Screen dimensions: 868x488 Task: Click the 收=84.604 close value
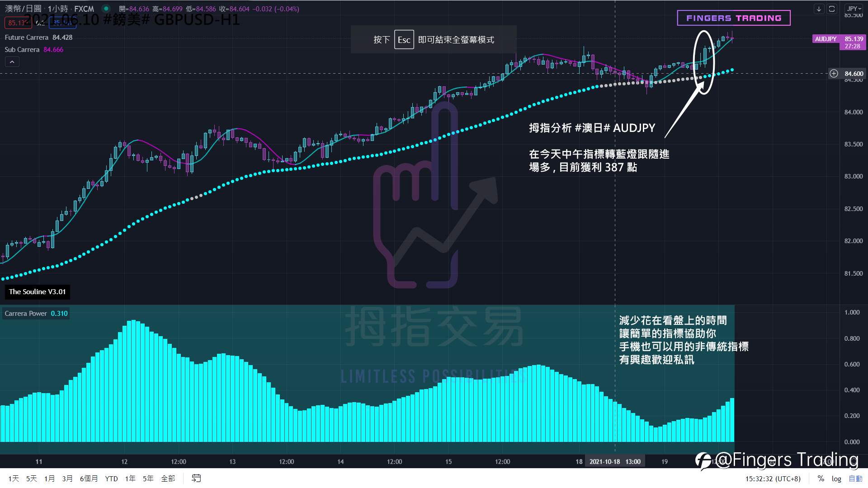tap(234, 9)
